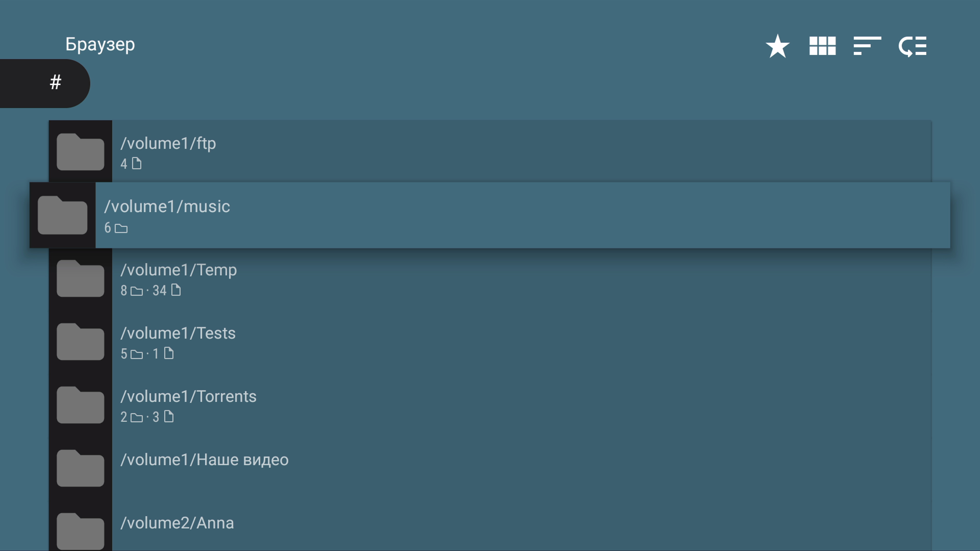Click the refresh list icon
Image resolution: width=980 pixels, height=551 pixels.
(912, 46)
